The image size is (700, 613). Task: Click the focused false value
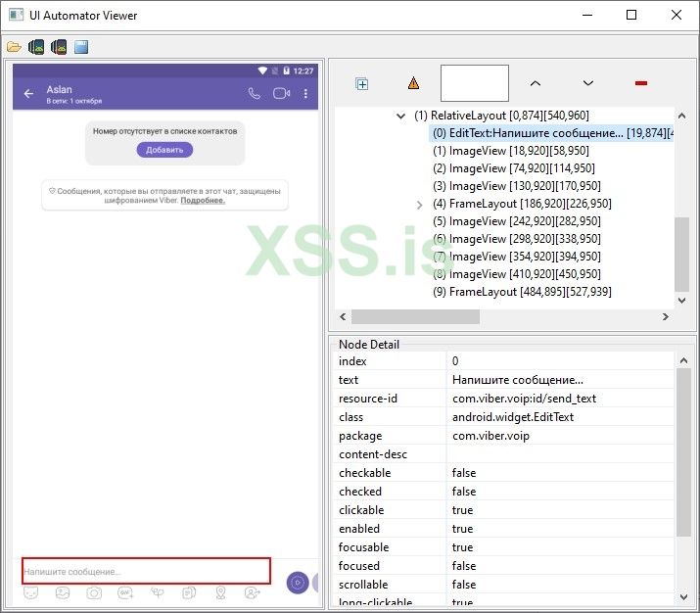[x=464, y=566]
